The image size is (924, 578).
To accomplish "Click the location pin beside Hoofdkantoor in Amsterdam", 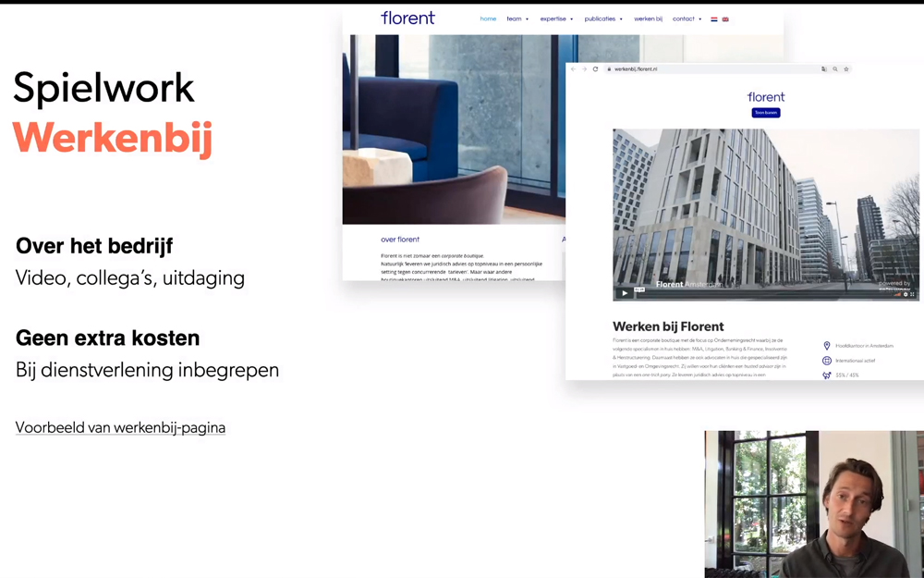I will click(x=826, y=346).
